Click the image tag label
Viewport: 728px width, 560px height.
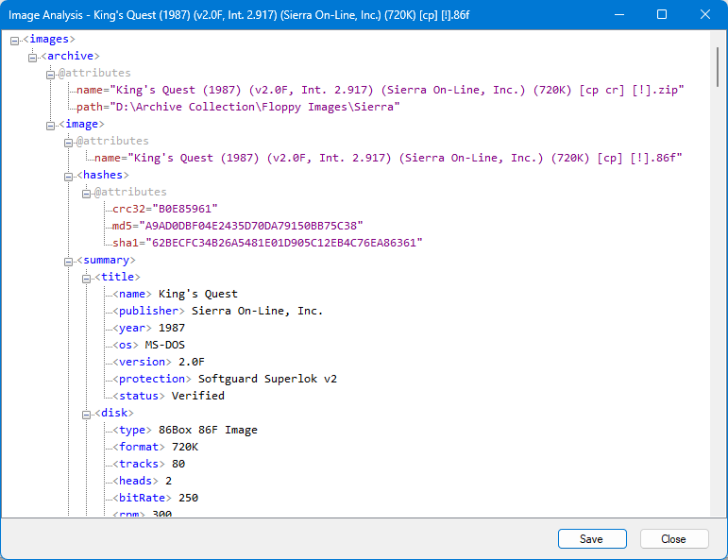click(x=82, y=124)
